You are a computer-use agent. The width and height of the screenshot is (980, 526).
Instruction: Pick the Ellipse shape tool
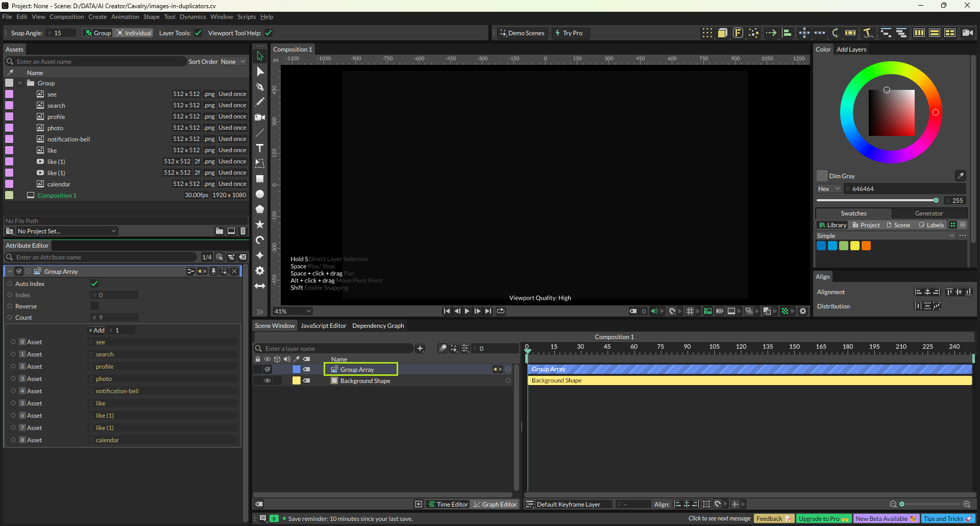[x=260, y=194]
